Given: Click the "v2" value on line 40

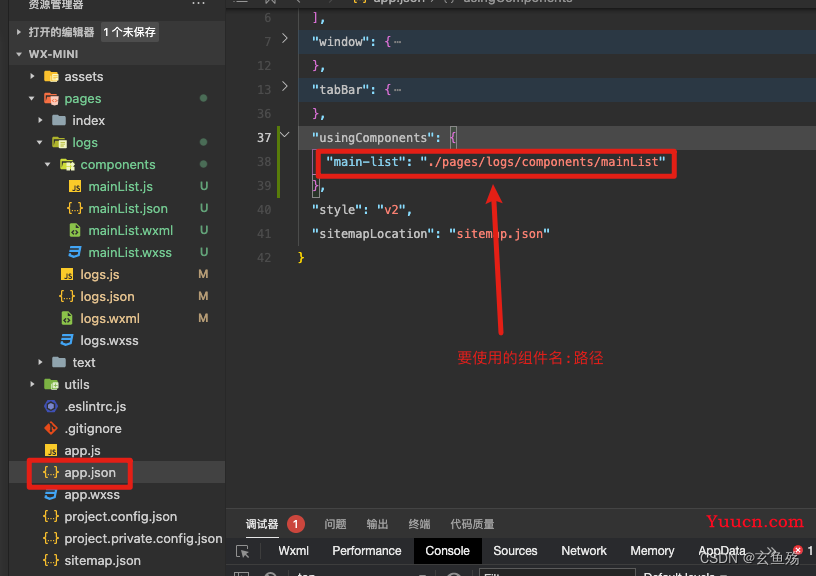Looking at the screenshot, I should tap(391, 210).
